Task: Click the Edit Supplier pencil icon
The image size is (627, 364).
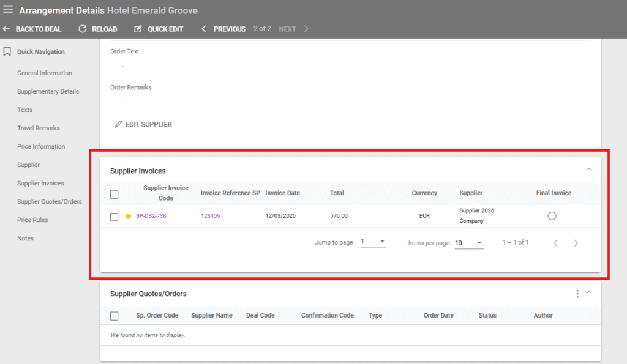Action: pyautogui.click(x=119, y=124)
